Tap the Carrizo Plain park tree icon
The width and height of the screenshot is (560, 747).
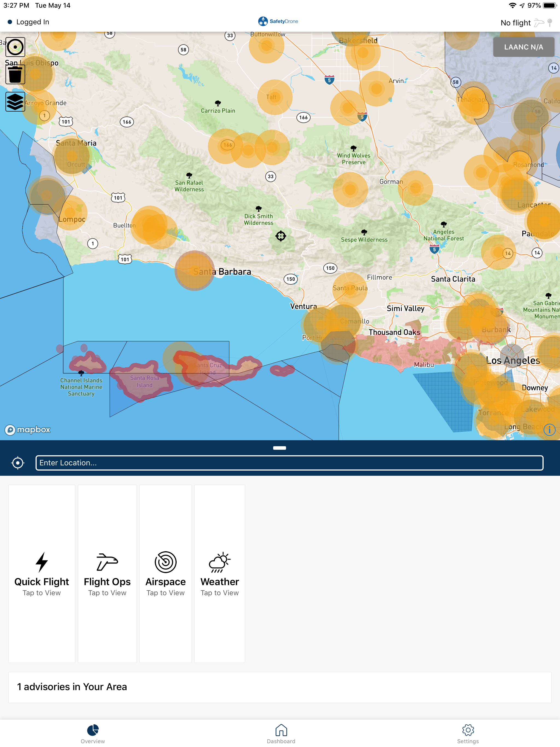click(218, 103)
